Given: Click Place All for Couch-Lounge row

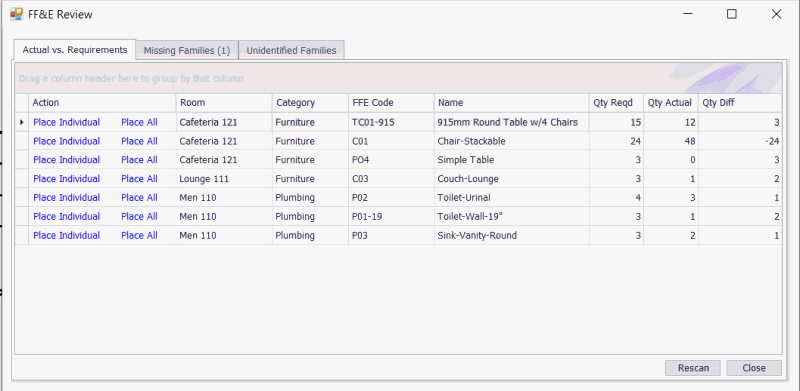Looking at the screenshot, I should coord(139,179).
